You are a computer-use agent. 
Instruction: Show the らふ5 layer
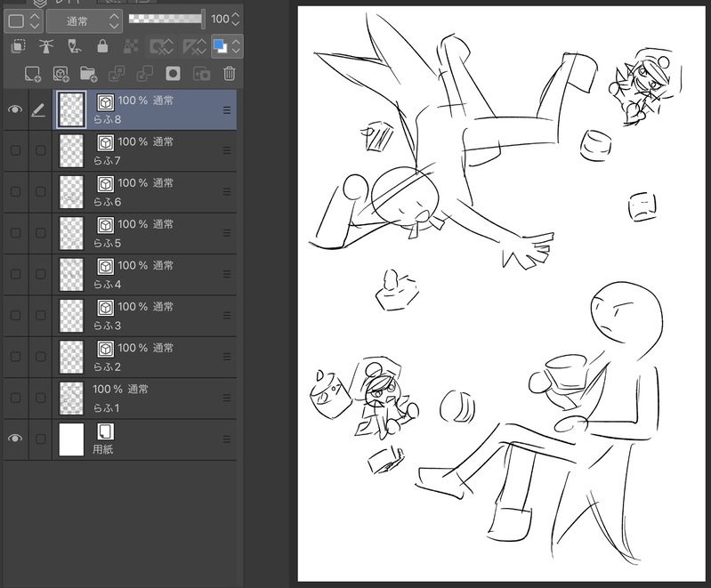[15, 233]
